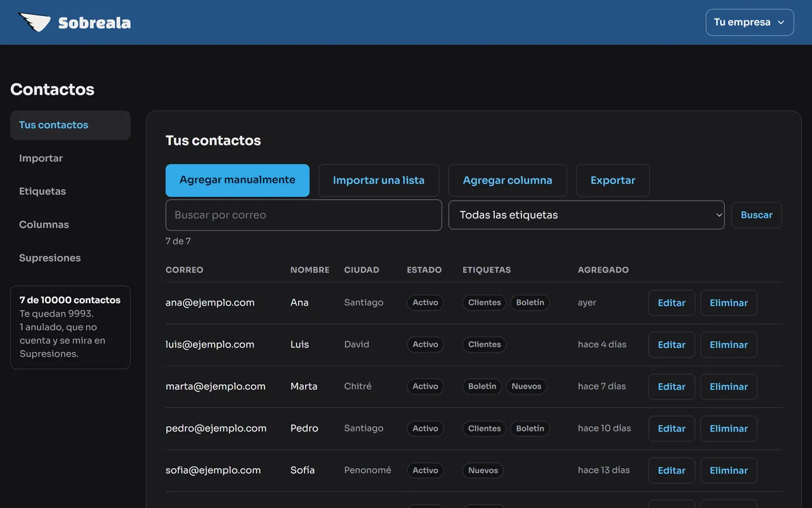Delete the marta@ejemplo.com contact
Viewport: 812px width, 508px height.
tap(729, 387)
